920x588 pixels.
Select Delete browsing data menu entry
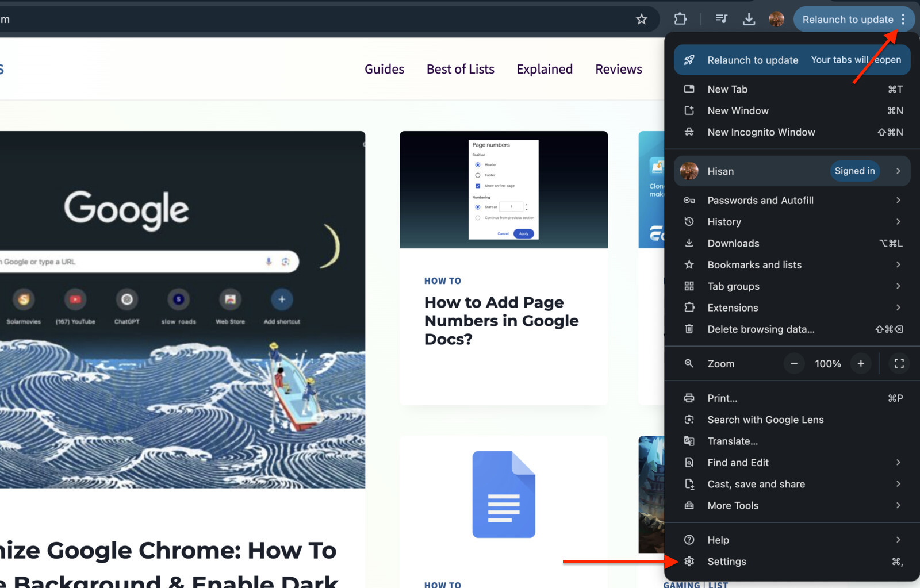click(x=761, y=329)
